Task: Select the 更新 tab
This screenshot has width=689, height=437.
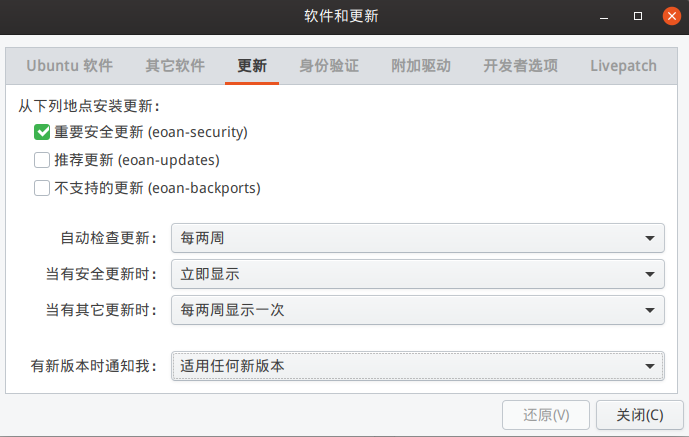Action: pyautogui.click(x=252, y=66)
